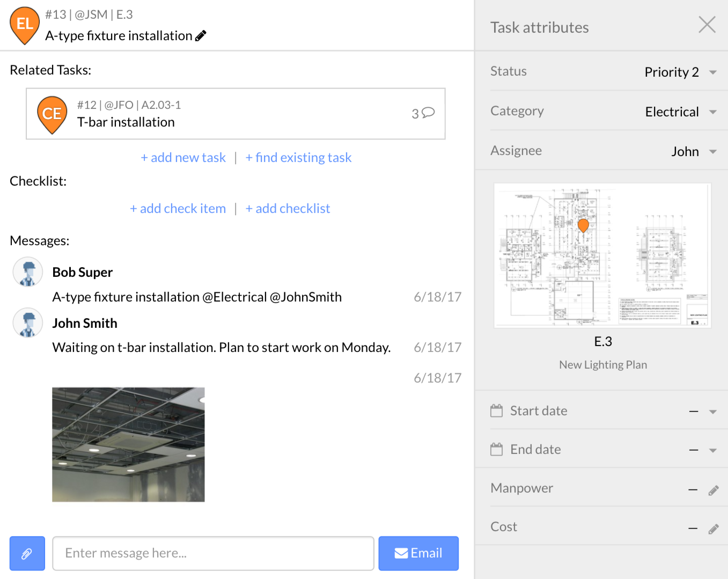Open the ceiling photo thumbnail
Viewport: 728px width, 579px height.
[x=128, y=445]
